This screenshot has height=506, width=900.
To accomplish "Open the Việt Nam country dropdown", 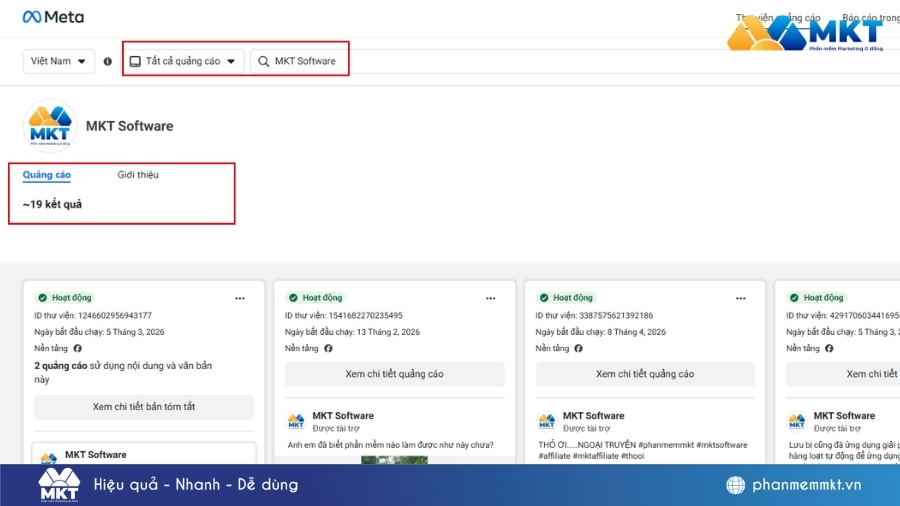I will pos(59,61).
